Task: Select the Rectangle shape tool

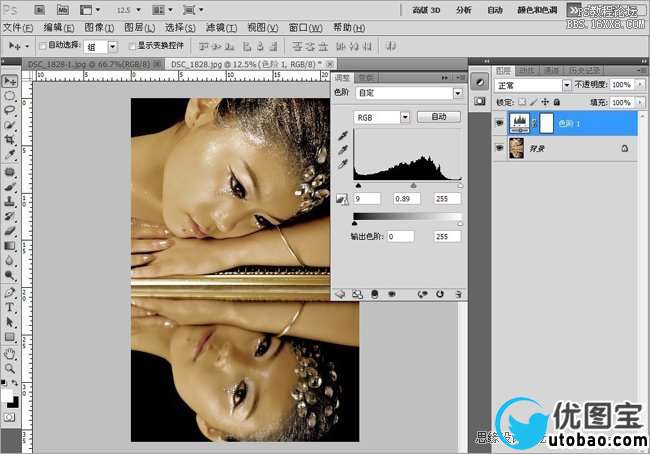Action: 9,337
